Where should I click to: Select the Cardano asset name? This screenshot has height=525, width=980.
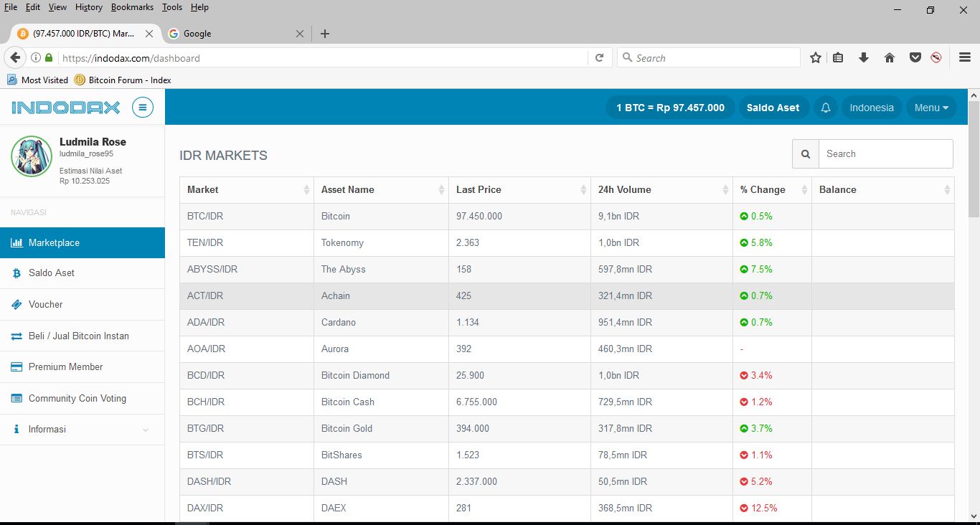tap(339, 323)
